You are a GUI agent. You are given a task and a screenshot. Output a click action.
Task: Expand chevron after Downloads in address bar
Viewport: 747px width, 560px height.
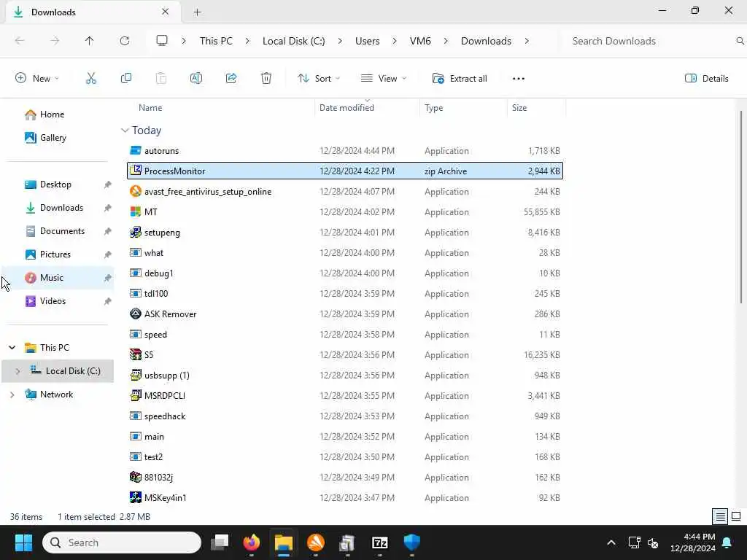[x=527, y=41]
